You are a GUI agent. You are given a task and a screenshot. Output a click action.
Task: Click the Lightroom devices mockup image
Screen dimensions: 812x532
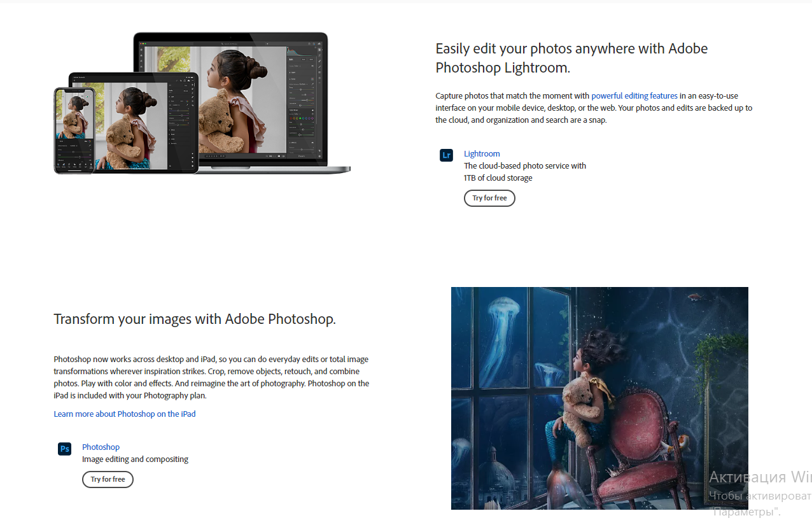coord(202,103)
